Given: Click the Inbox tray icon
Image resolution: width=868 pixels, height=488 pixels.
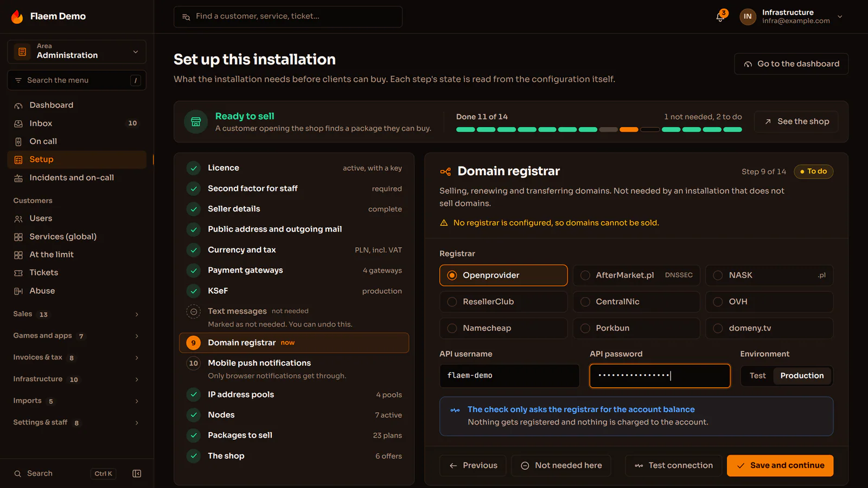Looking at the screenshot, I should [18, 124].
